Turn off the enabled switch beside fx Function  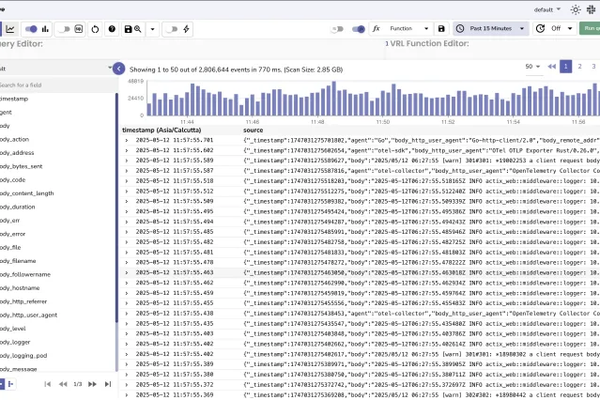click(358, 29)
